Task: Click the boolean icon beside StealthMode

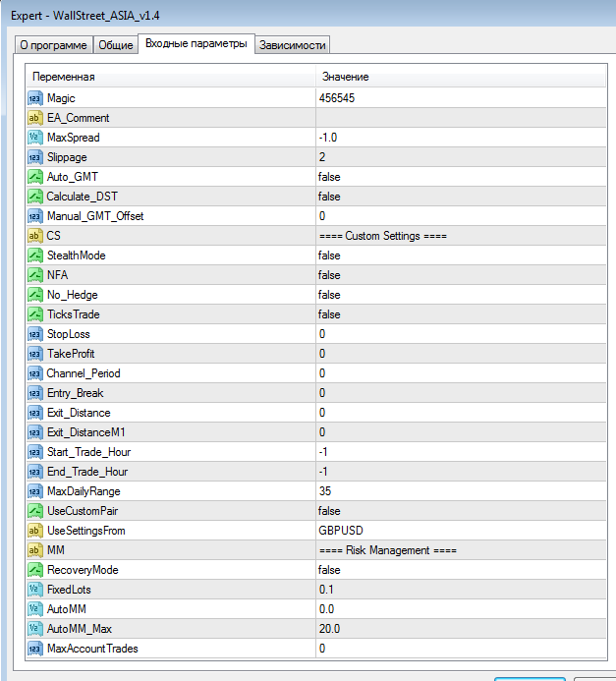Action: click(x=35, y=255)
